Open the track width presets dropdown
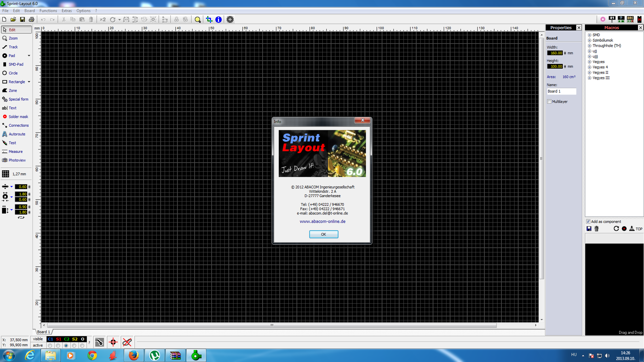 [11, 187]
